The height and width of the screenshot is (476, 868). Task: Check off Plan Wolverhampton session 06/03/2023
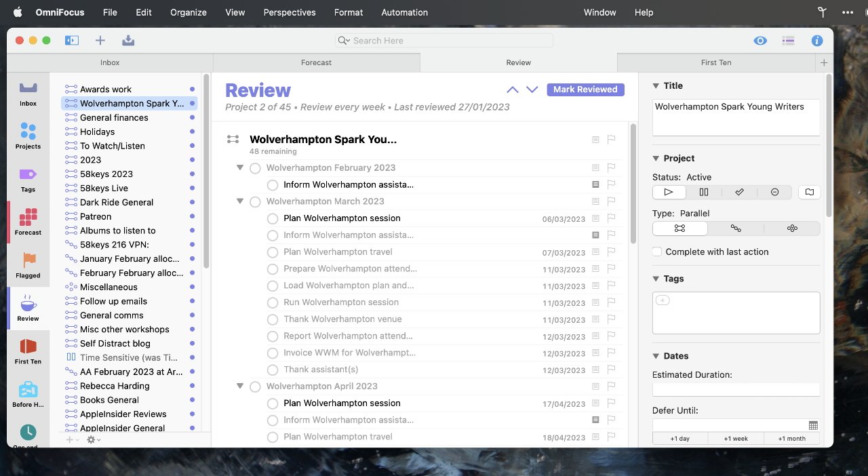click(x=273, y=218)
